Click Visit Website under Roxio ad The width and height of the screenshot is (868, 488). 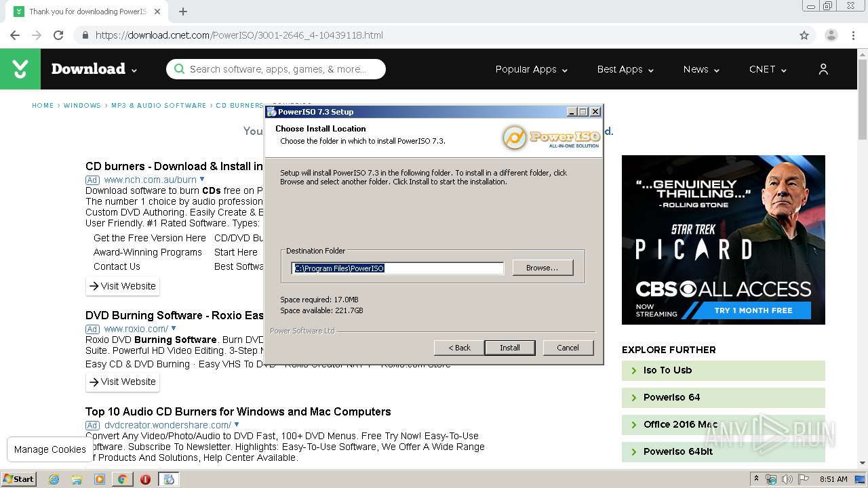click(x=123, y=382)
